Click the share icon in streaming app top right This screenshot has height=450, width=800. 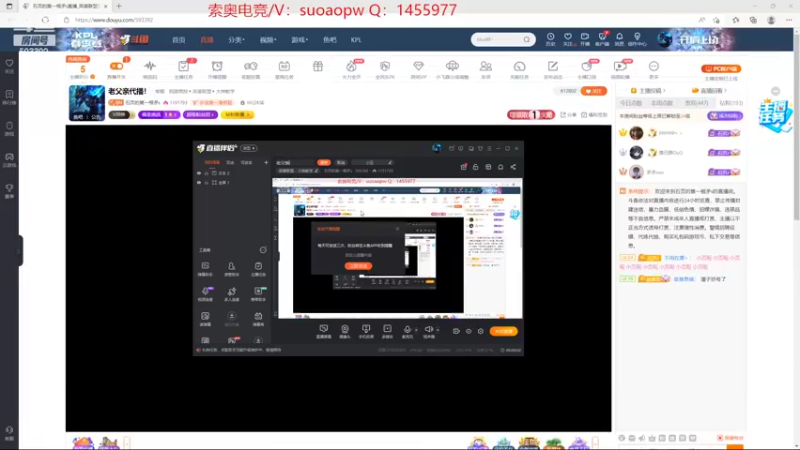pos(513,167)
